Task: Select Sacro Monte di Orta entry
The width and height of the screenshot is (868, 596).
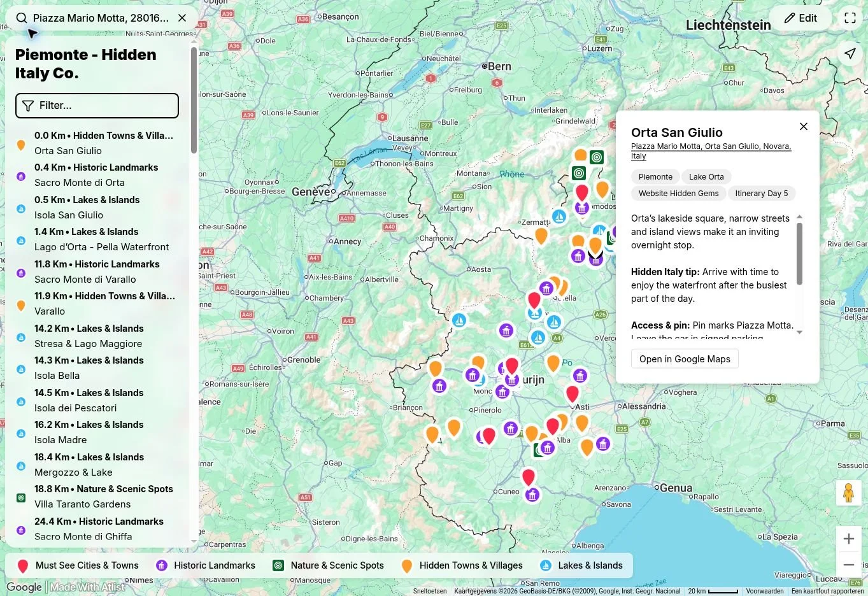Action: [97, 175]
